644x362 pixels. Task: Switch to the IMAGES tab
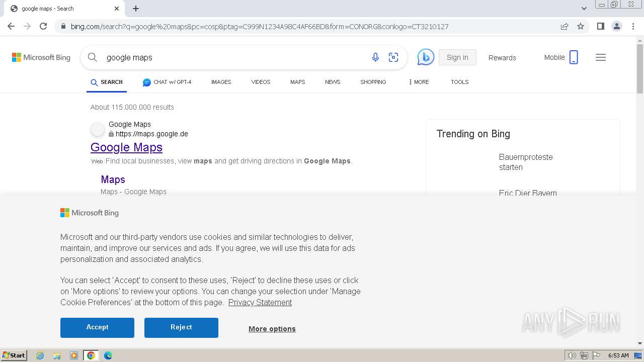click(x=221, y=82)
